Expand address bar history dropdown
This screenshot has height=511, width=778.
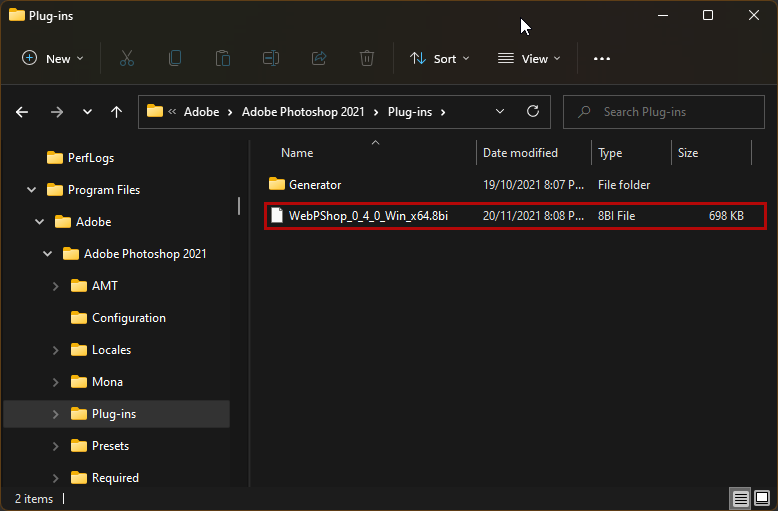click(500, 112)
